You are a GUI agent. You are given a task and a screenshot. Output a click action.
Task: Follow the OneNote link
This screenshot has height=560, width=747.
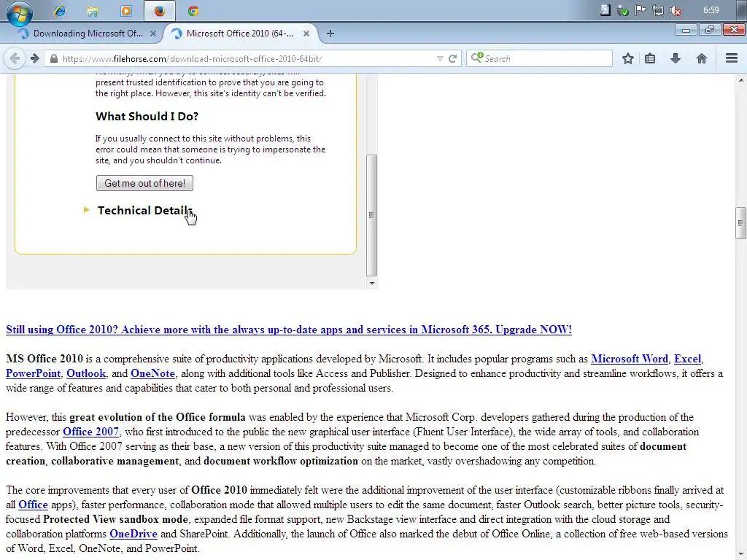pyautogui.click(x=153, y=374)
